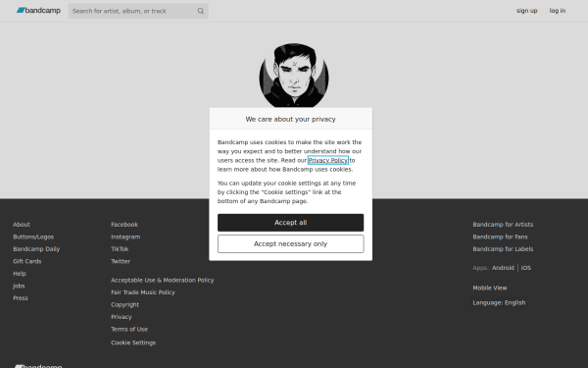Focus the artist, album, or track search field
The image size is (588, 368).
pyautogui.click(x=133, y=11)
